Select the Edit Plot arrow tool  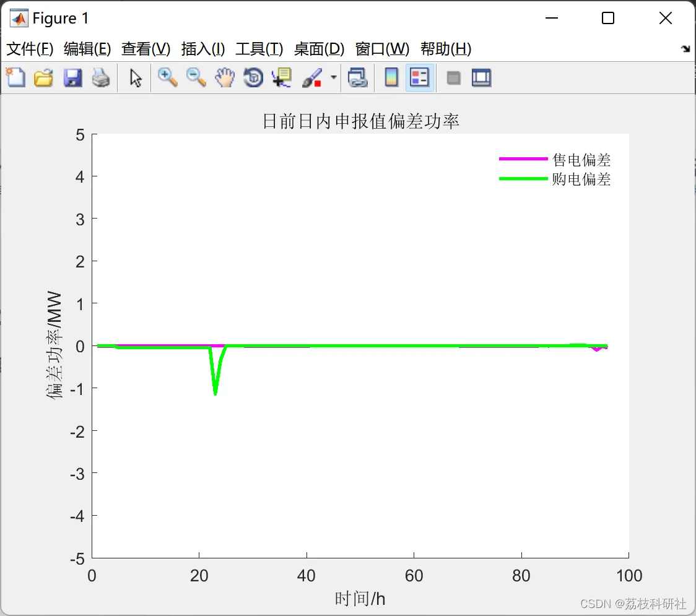pyautogui.click(x=136, y=78)
